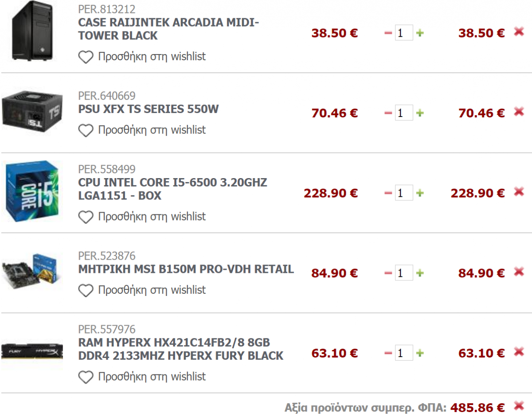Delete the Intel Core i5-6500 row
Screen dimensions: 532x416
pyautogui.click(x=519, y=192)
